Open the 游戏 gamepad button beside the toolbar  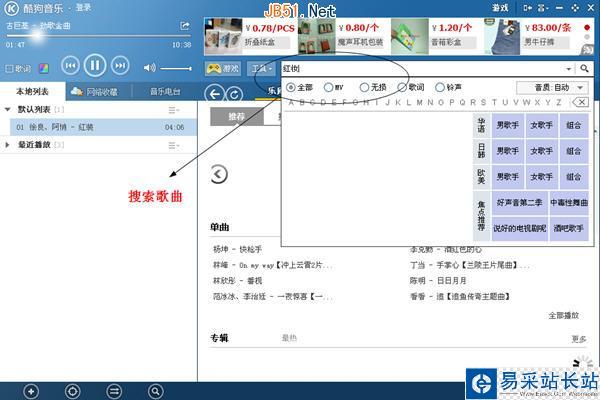pyautogui.click(x=223, y=69)
